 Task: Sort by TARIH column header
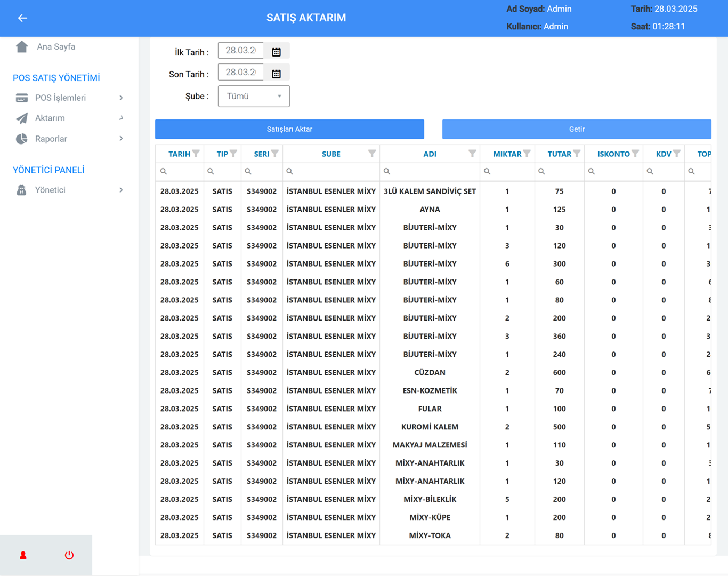[x=179, y=154]
